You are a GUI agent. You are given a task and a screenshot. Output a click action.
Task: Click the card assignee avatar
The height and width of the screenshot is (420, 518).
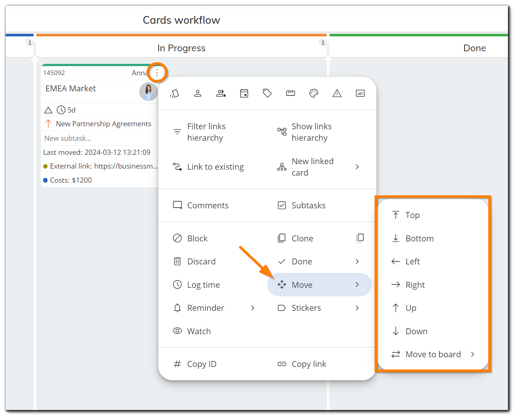148,92
